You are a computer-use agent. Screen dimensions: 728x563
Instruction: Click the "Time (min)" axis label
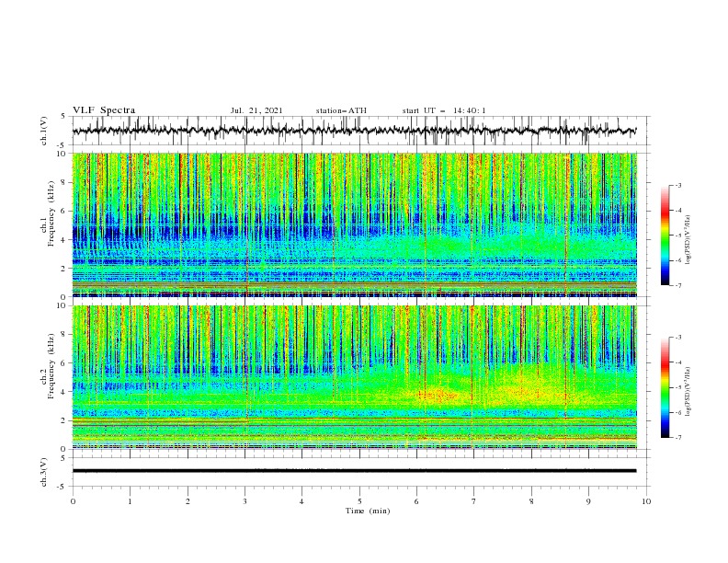pyautogui.click(x=368, y=511)
